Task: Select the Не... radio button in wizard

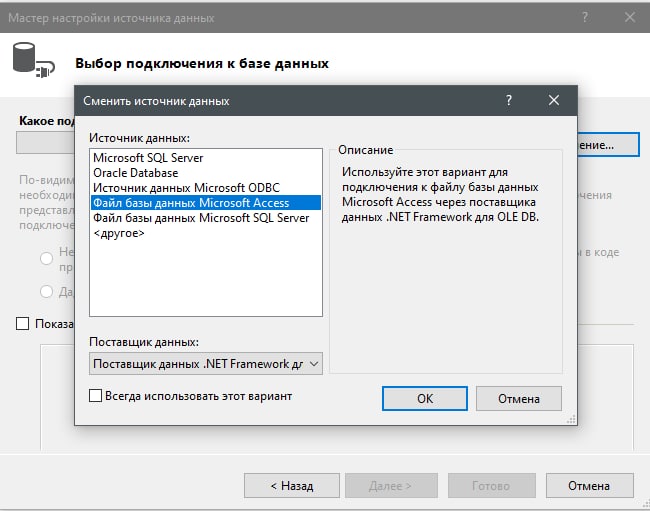Action: coord(46,258)
